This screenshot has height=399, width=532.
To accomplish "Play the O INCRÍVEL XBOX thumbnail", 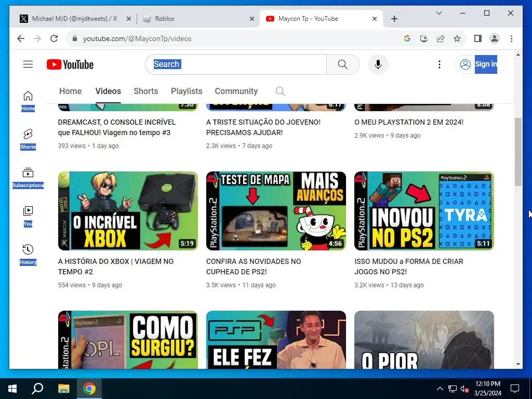I will pos(128,211).
